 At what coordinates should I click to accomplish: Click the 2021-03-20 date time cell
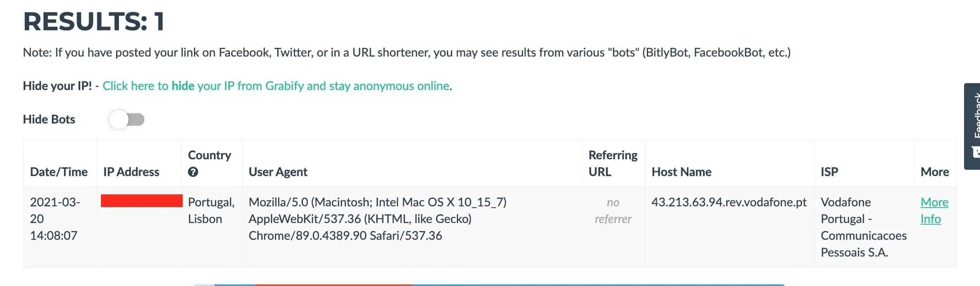coord(55,219)
